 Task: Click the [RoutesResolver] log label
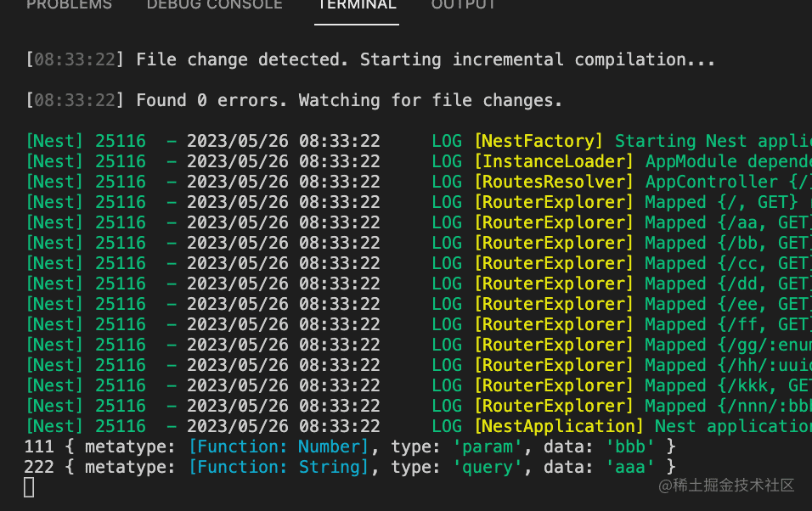coord(554,182)
